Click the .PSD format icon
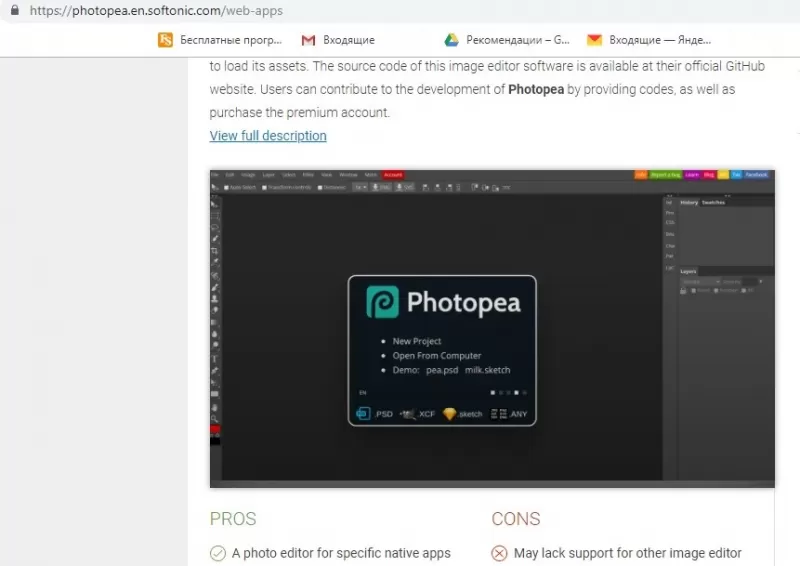800x566 pixels. (x=363, y=413)
